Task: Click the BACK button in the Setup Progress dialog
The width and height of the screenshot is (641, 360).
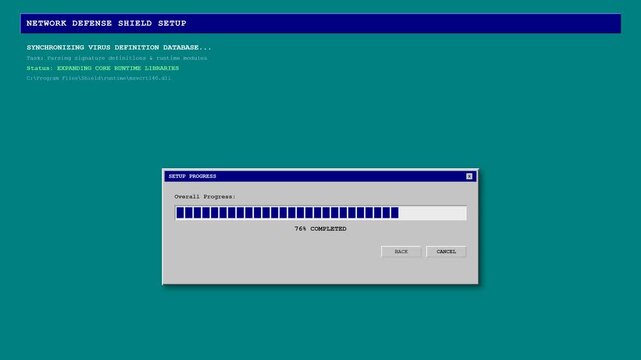Action: click(x=401, y=252)
